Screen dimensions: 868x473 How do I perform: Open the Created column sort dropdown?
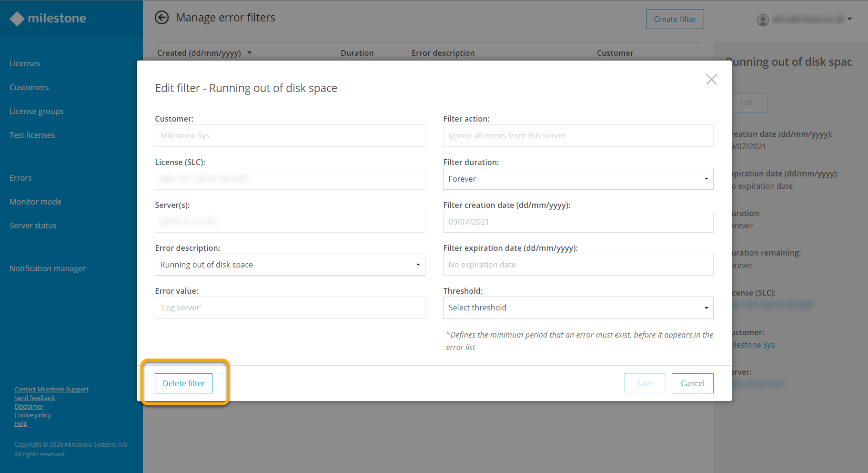[249, 53]
